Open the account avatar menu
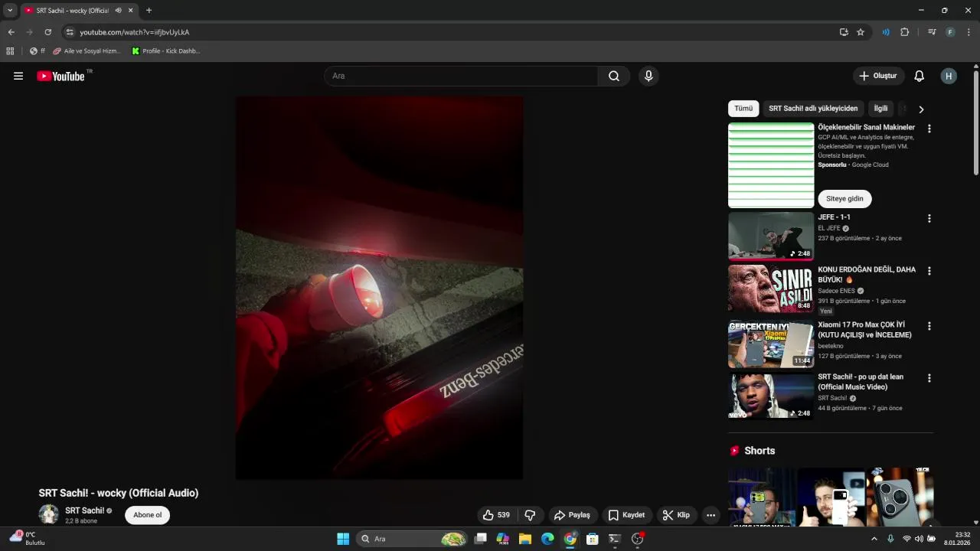The image size is (980, 551). [x=949, y=76]
